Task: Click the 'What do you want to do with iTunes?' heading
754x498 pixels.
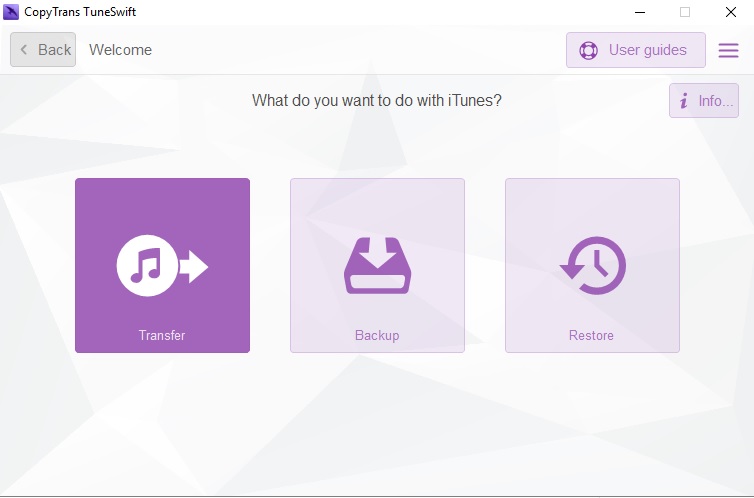Action: (x=377, y=100)
